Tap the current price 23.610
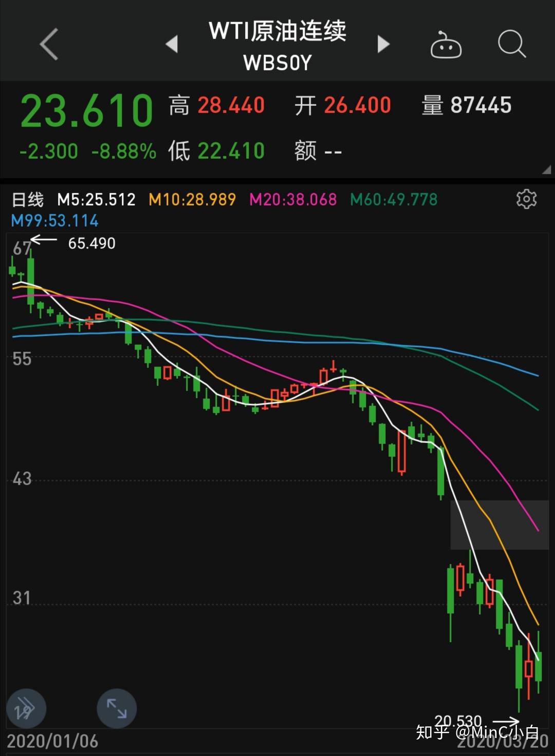The image size is (555, 756). tap(87, 110)
